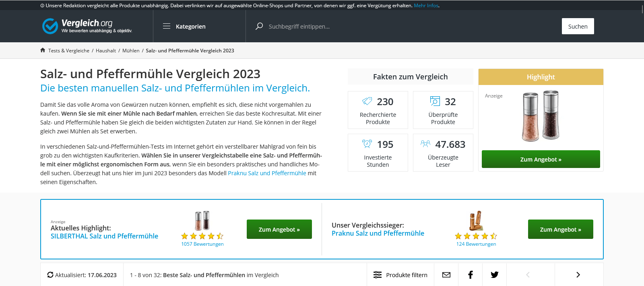The image size is (644, 286).
Task: Open Tests & Vergleiche breadcrumb
Action: pyautogui.click(x=69, y=51)
